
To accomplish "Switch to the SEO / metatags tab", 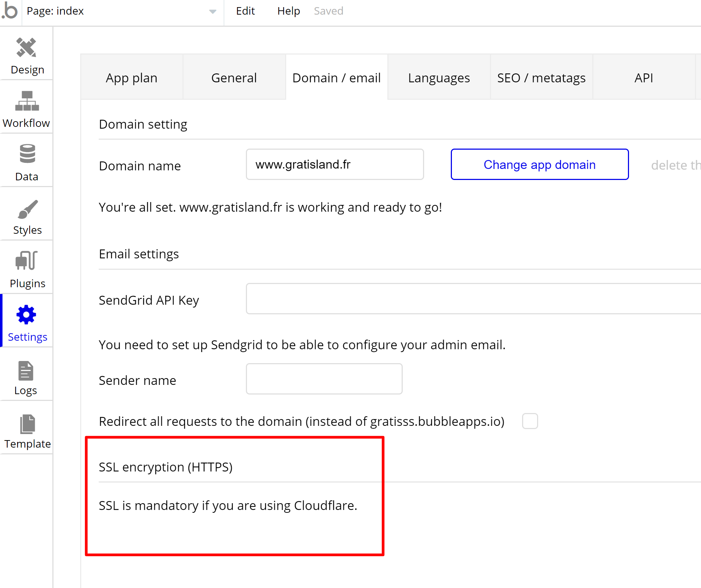I will (x=541, y=78).
